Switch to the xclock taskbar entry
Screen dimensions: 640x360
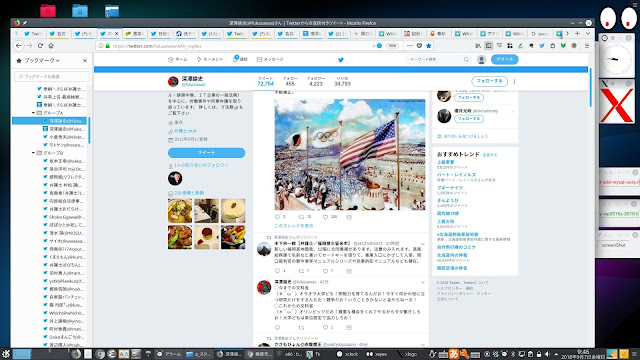coord(348,354)
